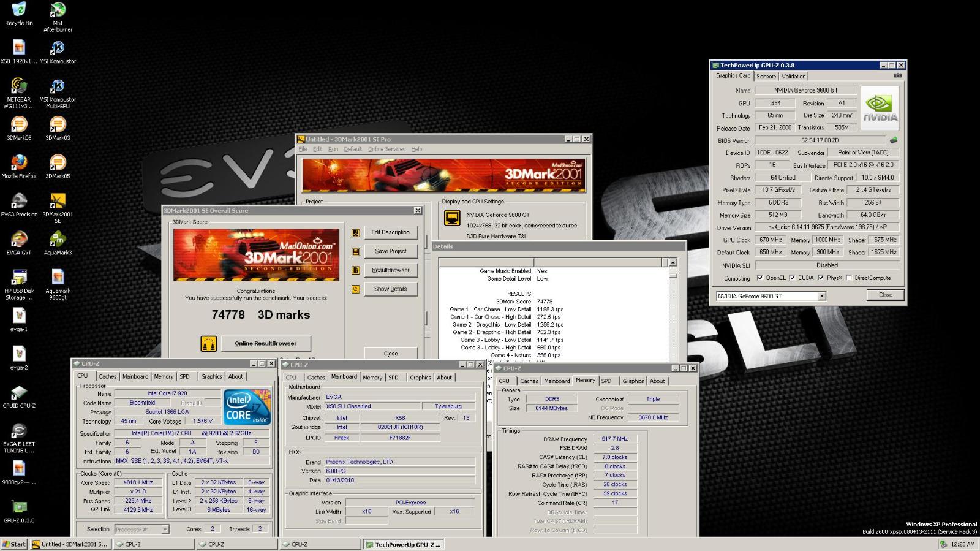Image resolution: width=980 pixels, height=551 pixels.
Task: Click the Close button in Overall Score dialog
Action: coord(391,353)
